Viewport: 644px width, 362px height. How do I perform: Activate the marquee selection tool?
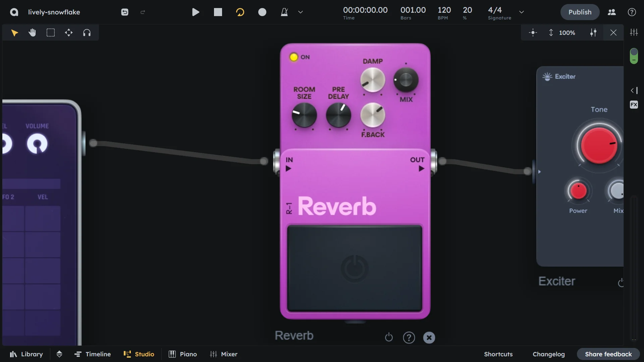click(x=51, y=33)
